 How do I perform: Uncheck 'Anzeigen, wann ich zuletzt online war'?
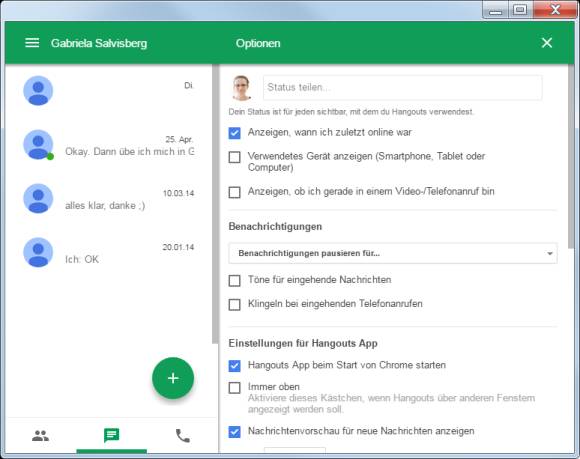point(235,133)
